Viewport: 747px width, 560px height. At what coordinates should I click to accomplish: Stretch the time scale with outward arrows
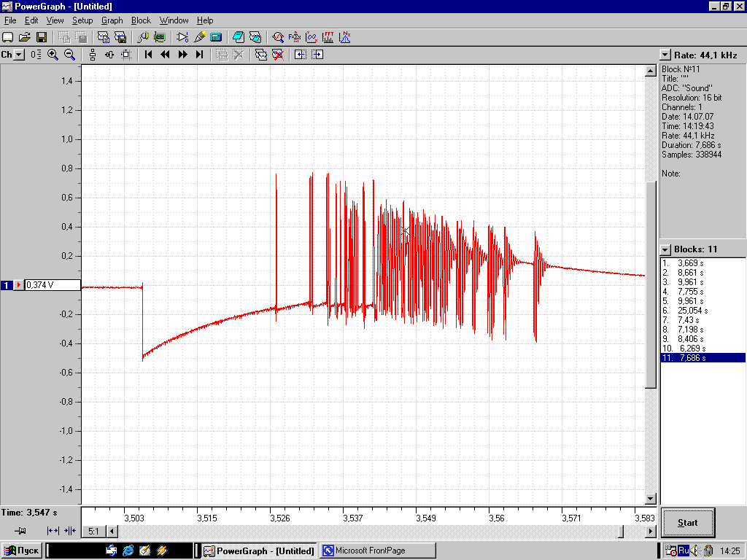(x=53, y=531)
